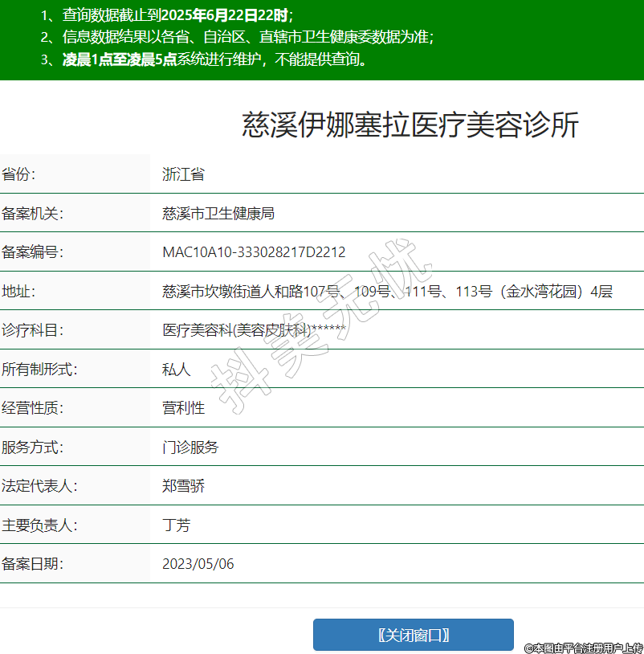644x654 pixels.
Task: Click the filing date 2023/05/06
Action: point(198,563)
